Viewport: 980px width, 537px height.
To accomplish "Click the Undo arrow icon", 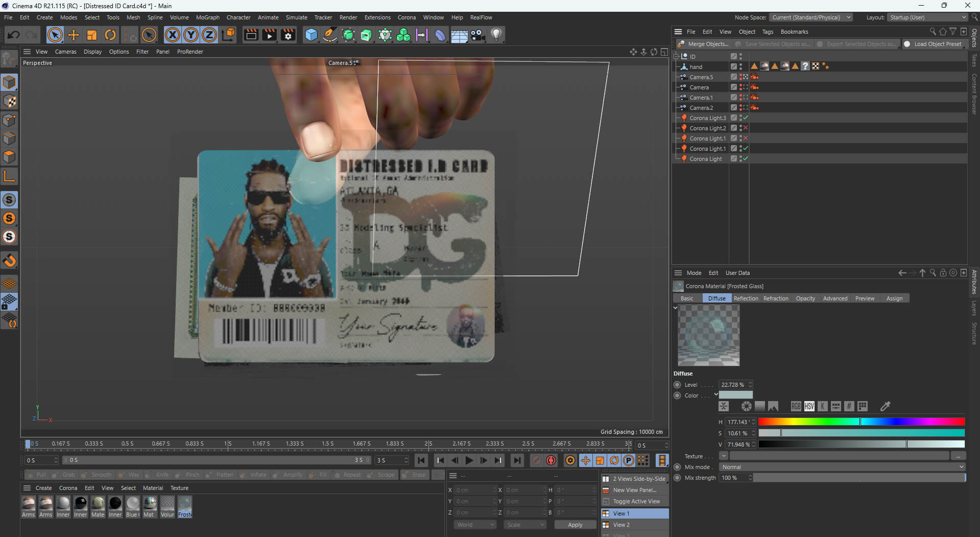I will coord(14,35).
